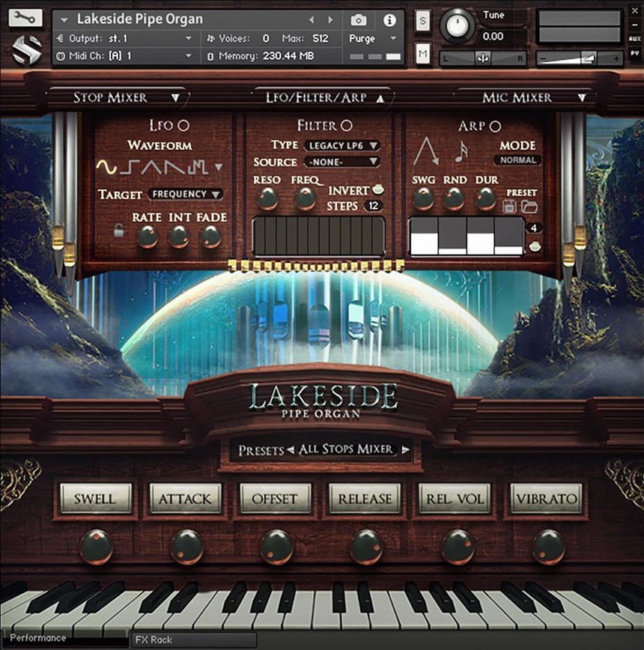
Task: Save arp preset with floppy icon
Action: (510, 206)
